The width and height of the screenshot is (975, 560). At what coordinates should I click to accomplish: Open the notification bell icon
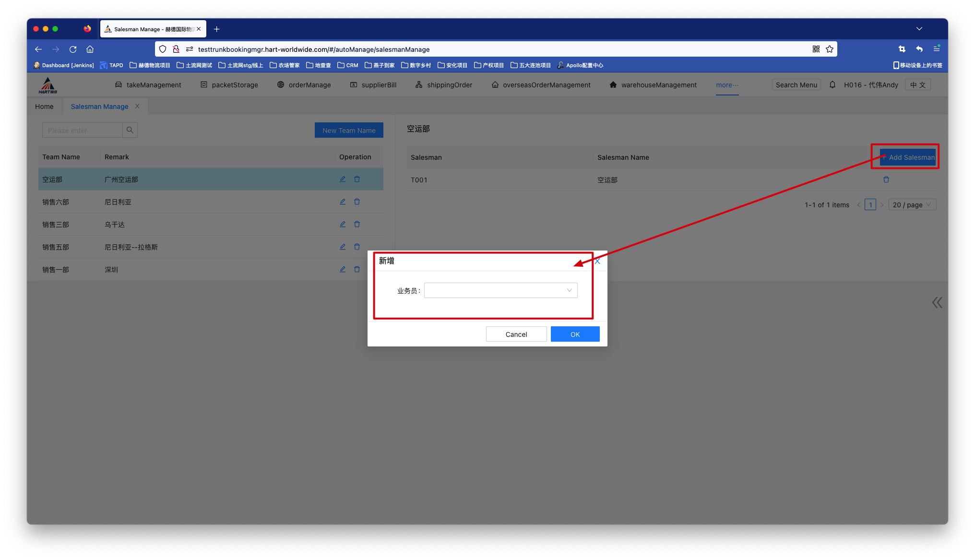[832, 85]
